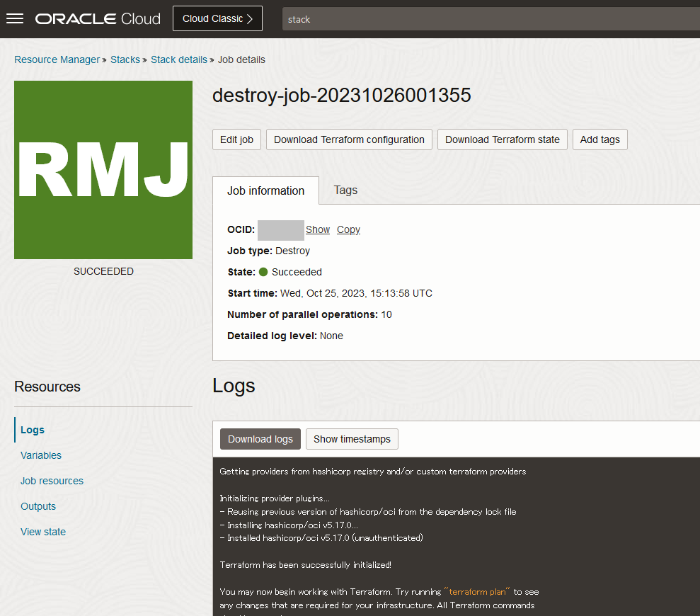This screenshot has width=700, height=616.
Task: Select the Job information tab
Action: point(266,190)
